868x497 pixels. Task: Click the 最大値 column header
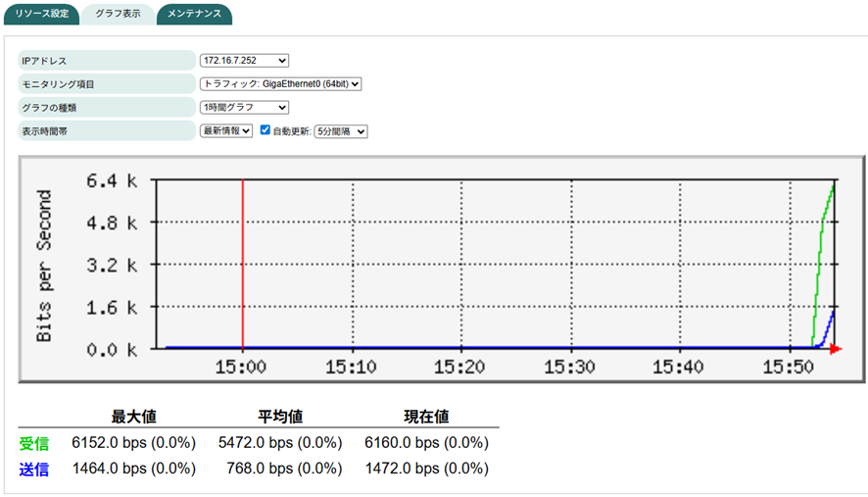pos(134,417)
